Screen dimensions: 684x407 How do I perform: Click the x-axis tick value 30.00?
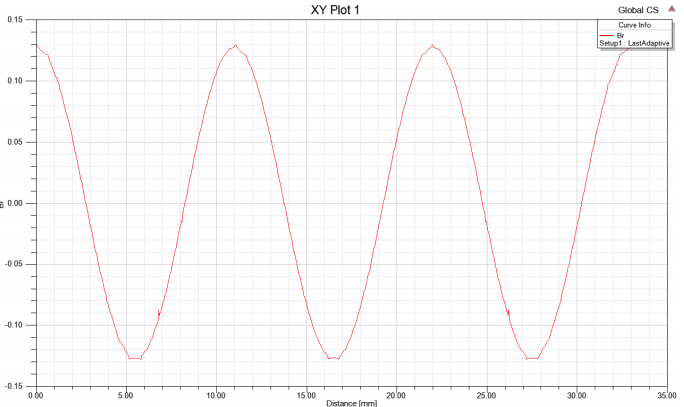(577, 396)
